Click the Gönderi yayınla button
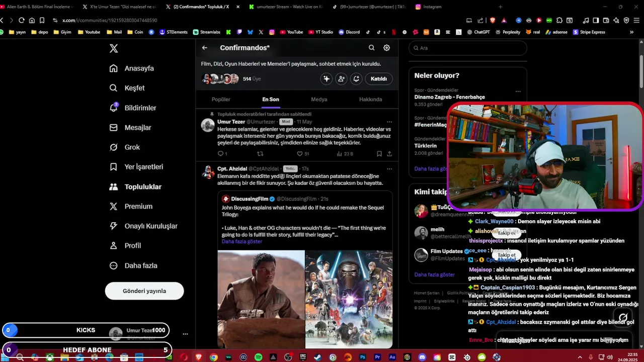The height and width of the screenshot is (362, 644). [144, 291]
